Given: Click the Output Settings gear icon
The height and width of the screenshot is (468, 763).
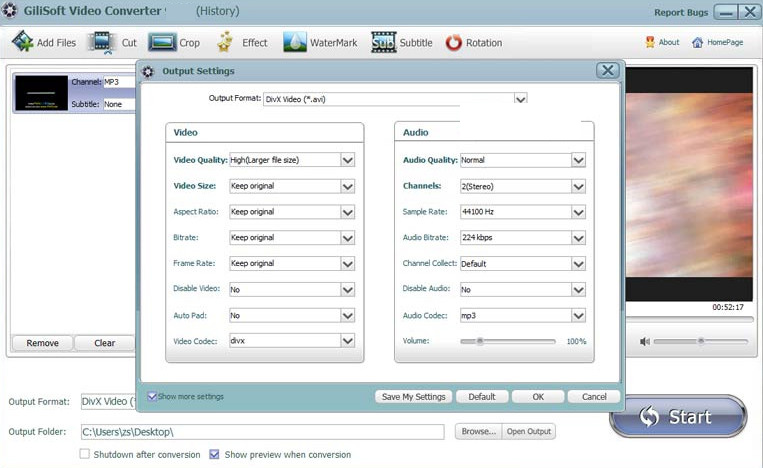Looking at the screenshot, I should [x=148, y=72].
